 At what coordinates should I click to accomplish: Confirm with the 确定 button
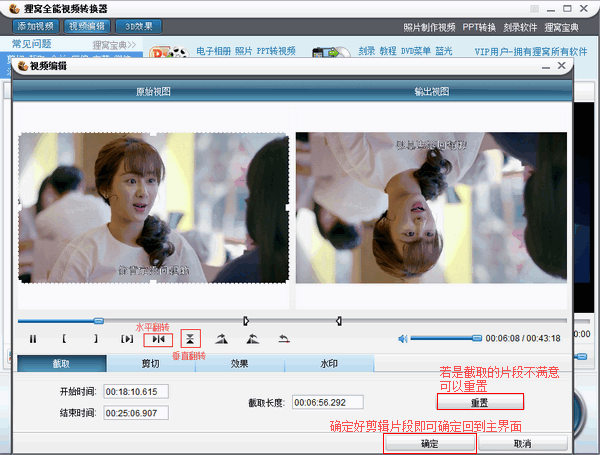430,444
